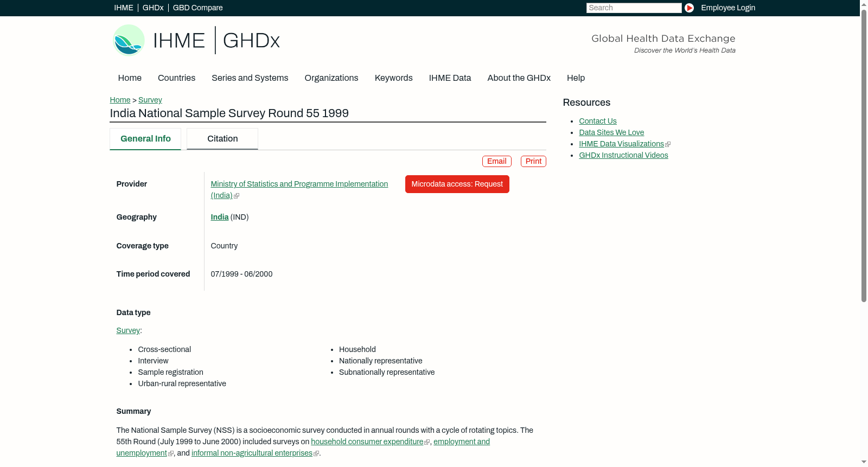
Task: Click the Resources heading
Action: pyautogui.click(x=586, y=103)
